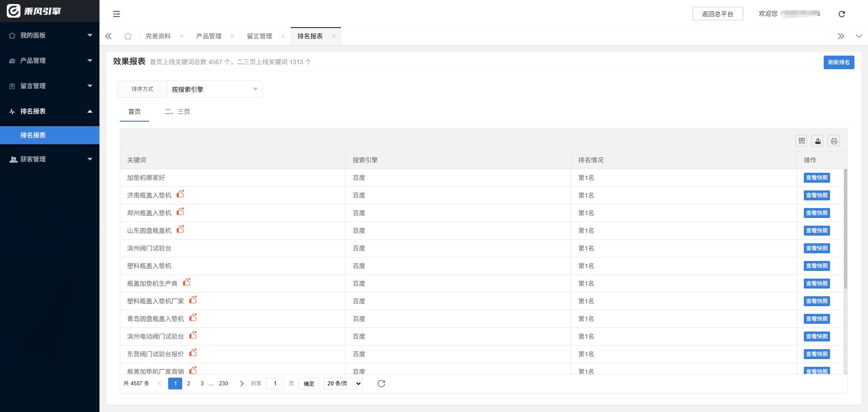Image resolution: width=868 pixels, height=412 pixels.
Task: Open the 20 条/页 page size dropdown
Action: point(344,384)
